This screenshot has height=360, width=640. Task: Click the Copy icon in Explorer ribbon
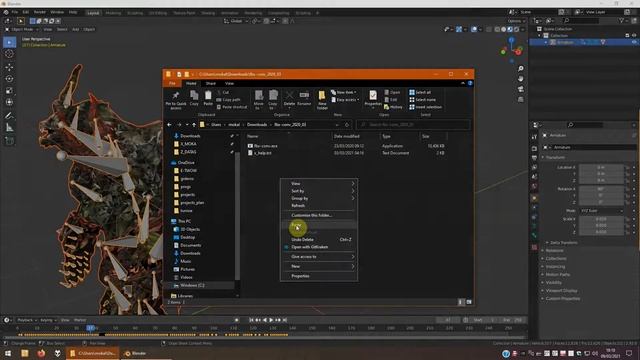[194, 98]
